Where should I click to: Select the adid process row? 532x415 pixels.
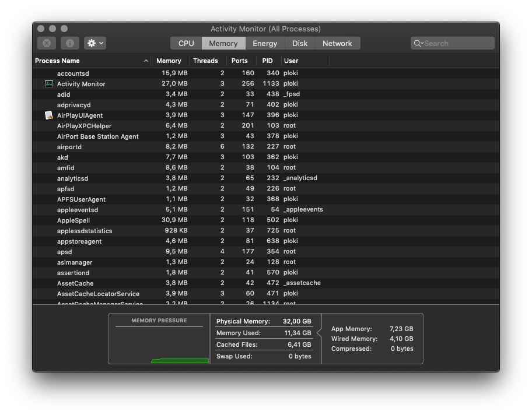(x=266, y=94)
